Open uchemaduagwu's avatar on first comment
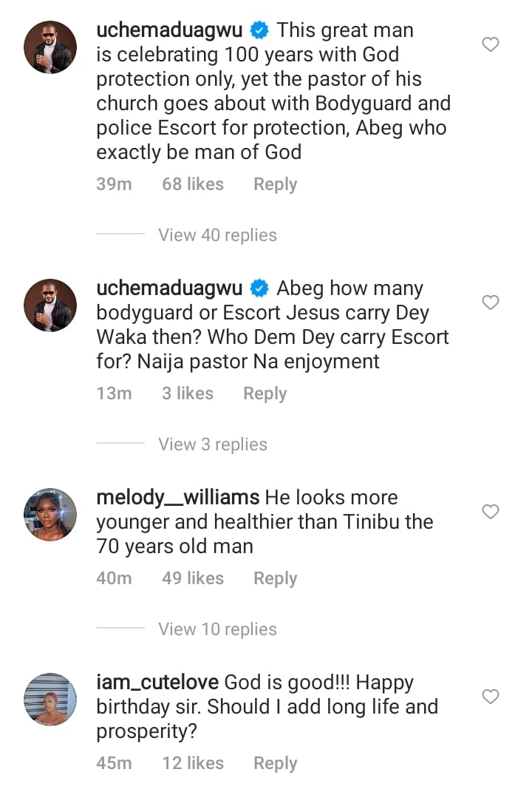The width and height of the screenshot is (532, 792). (50, 47)
